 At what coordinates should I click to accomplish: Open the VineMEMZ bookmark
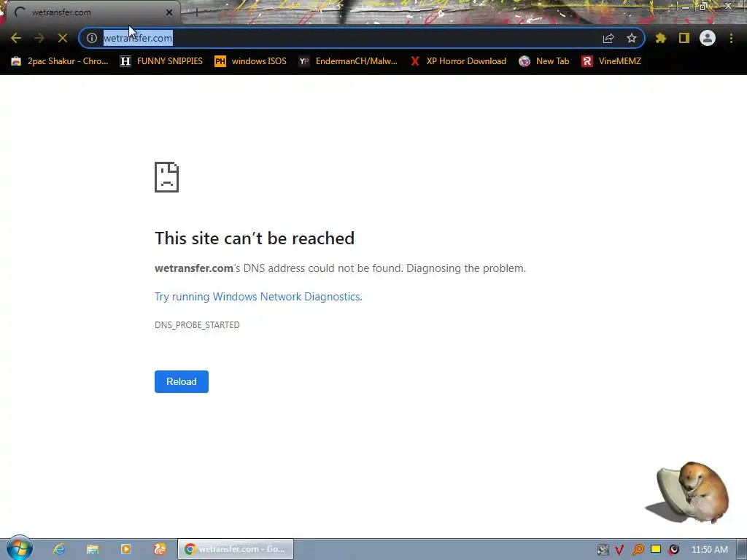point(611,61)
